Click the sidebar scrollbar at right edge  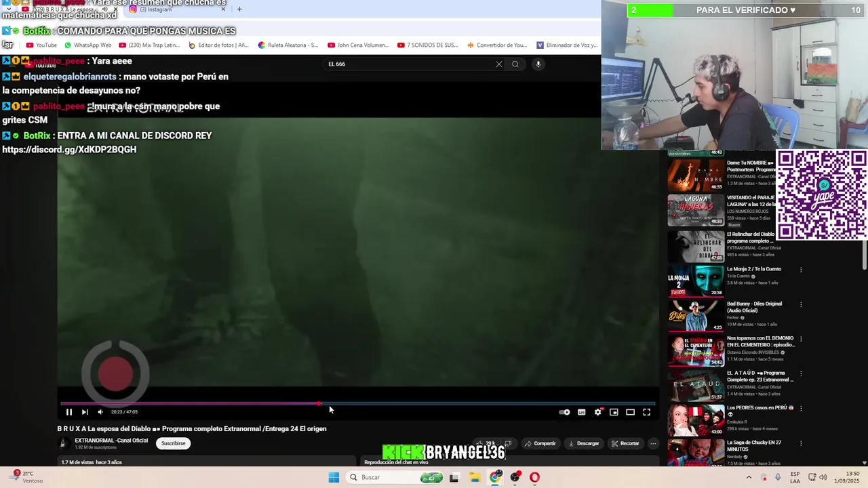(x=865, y=254)
